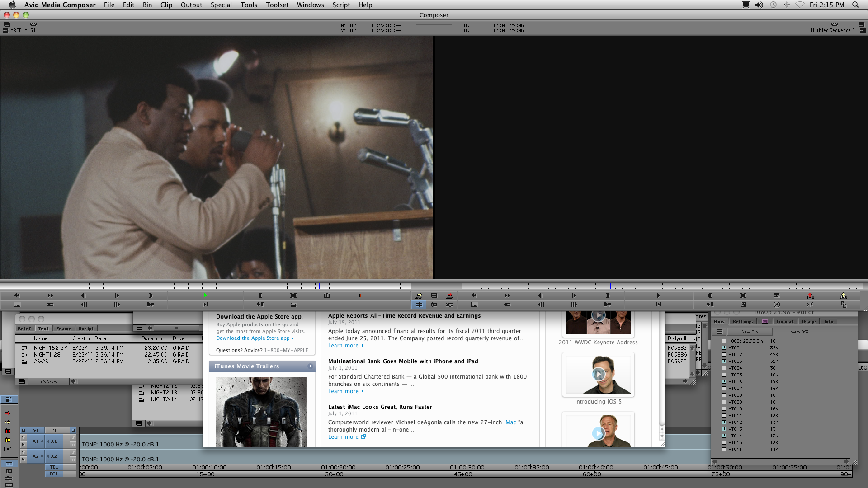Screen dimensions: 868x488
Task: Toggle the Solo button on source A1 track
Action: click(23, 437)
